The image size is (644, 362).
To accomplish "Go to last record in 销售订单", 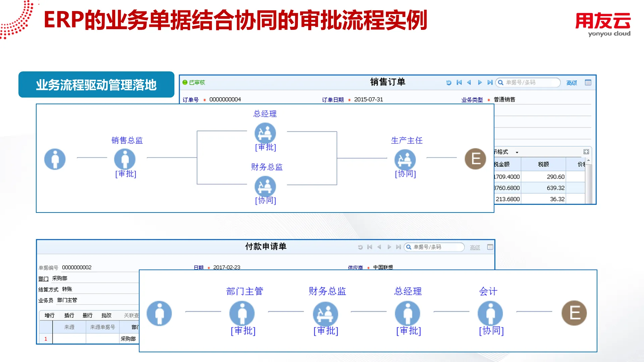I will 490,82.
